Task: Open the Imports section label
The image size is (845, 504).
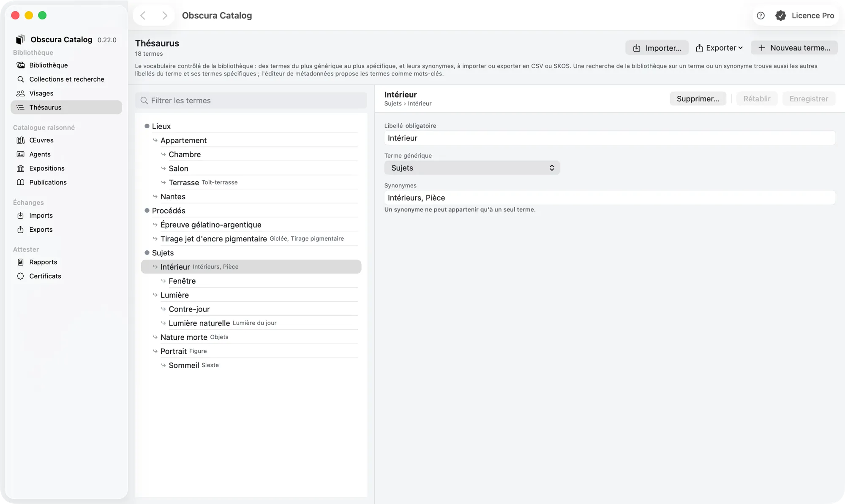Action: coord(41,215)
